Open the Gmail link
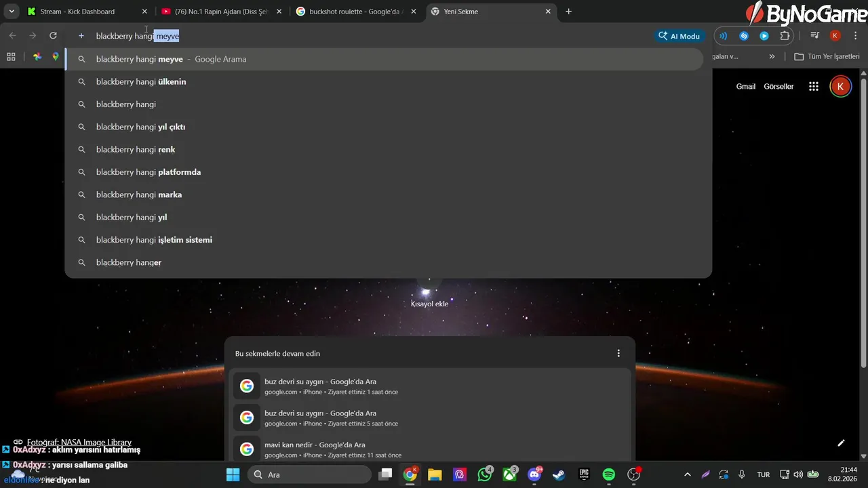The image size is (868, 488). 746,86
